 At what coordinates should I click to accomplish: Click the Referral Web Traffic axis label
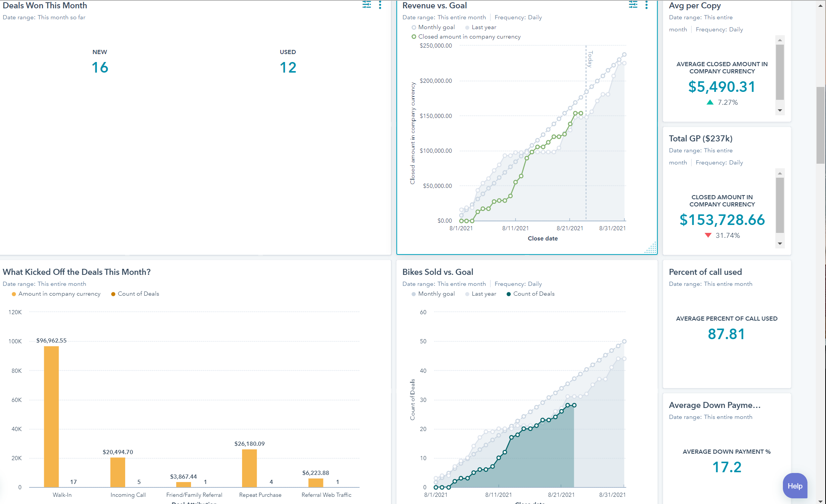(326, 495)
